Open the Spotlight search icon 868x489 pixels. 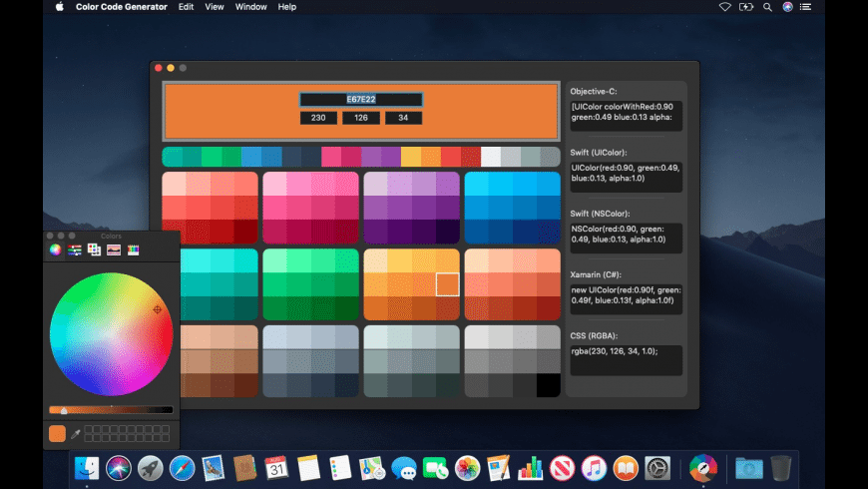pyautogui.click(x=767, y=7)
